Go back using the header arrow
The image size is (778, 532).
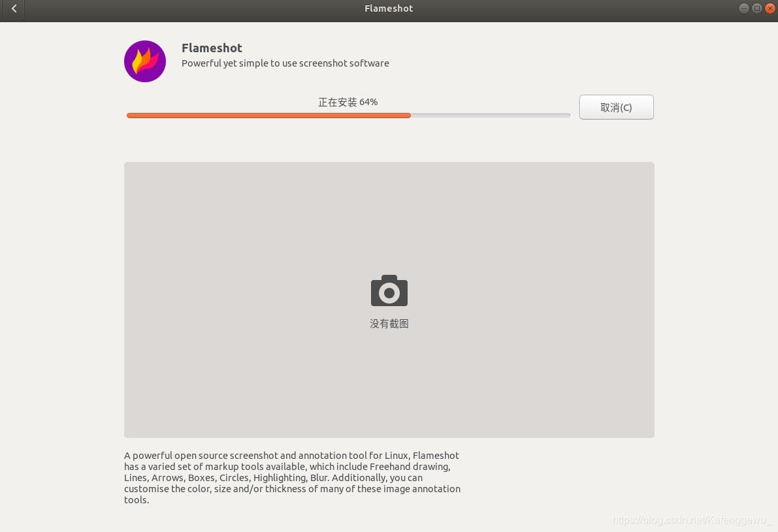coord(14,9)
